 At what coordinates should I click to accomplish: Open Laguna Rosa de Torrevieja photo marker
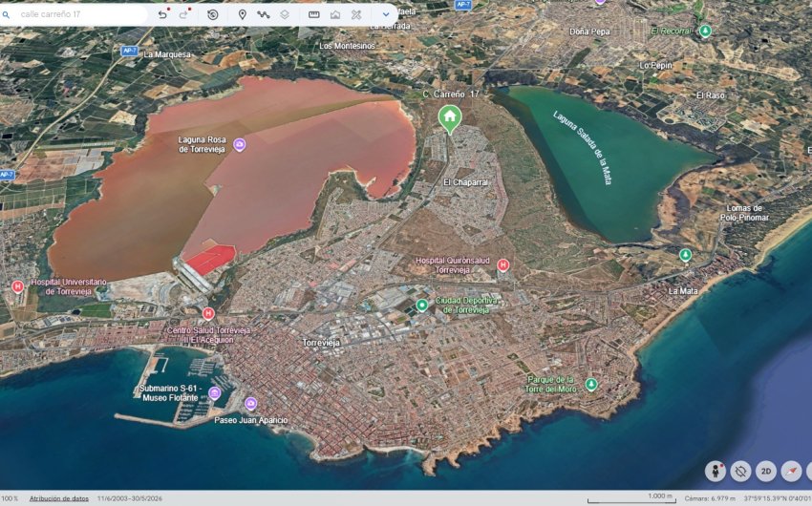(x=239, y=144)
